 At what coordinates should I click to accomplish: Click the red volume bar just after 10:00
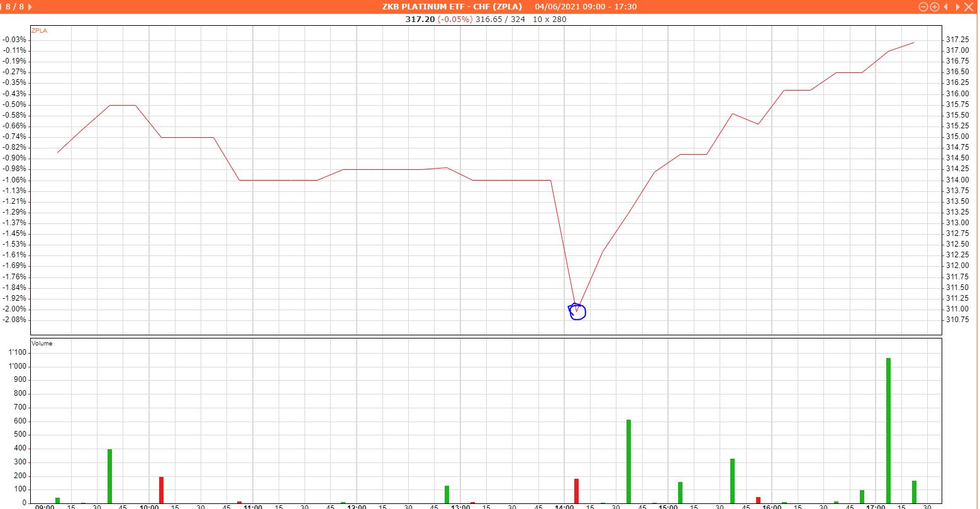(161, 489)
